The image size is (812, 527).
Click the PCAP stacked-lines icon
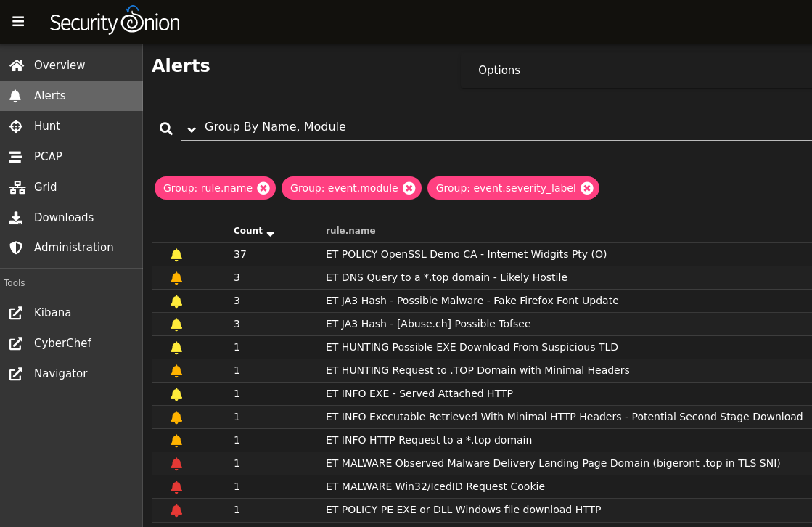coord(16,157)
